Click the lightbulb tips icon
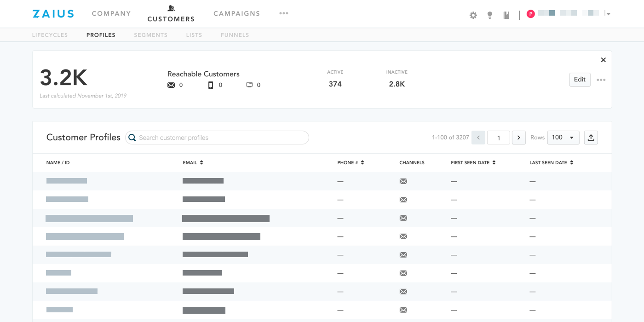Screen dimensions: 644x322 490,15
